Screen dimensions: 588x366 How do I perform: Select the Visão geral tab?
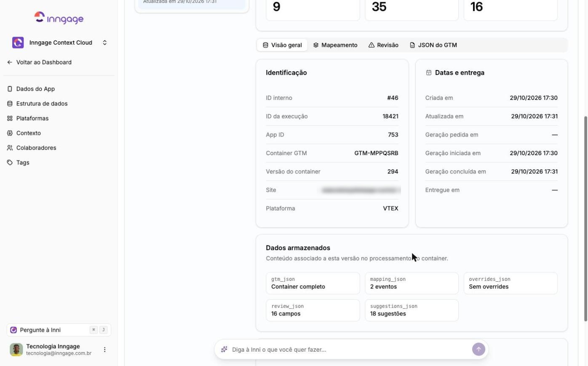282,45
